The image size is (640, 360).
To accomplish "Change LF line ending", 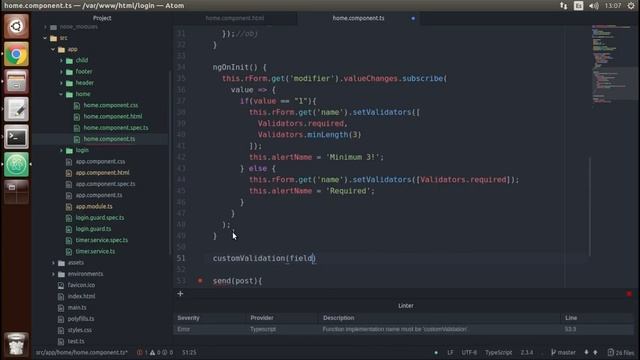I will coord(450,352).
